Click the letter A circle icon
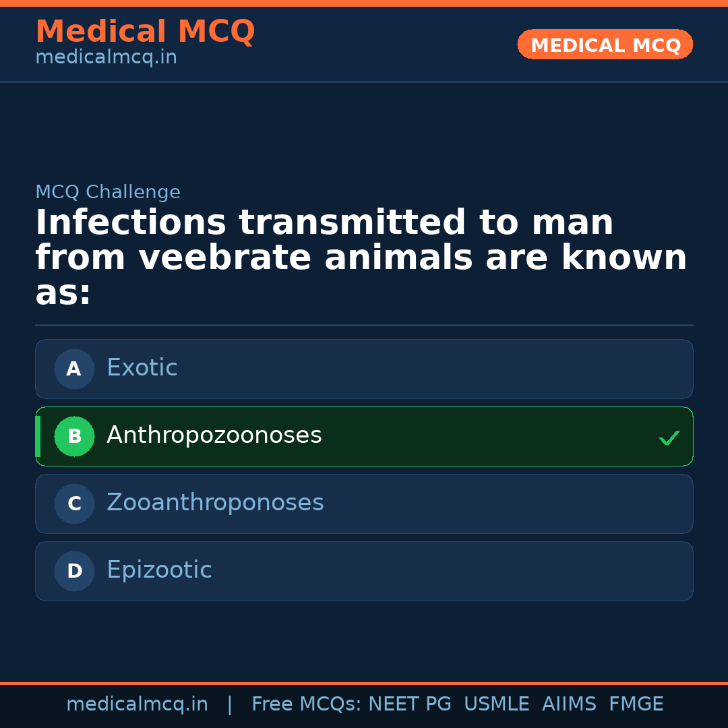 (x=74, y=369)
